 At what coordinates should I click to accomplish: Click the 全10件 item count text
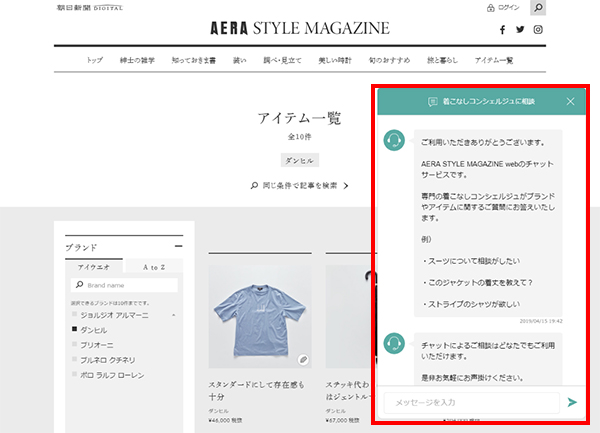click(300, 137)
